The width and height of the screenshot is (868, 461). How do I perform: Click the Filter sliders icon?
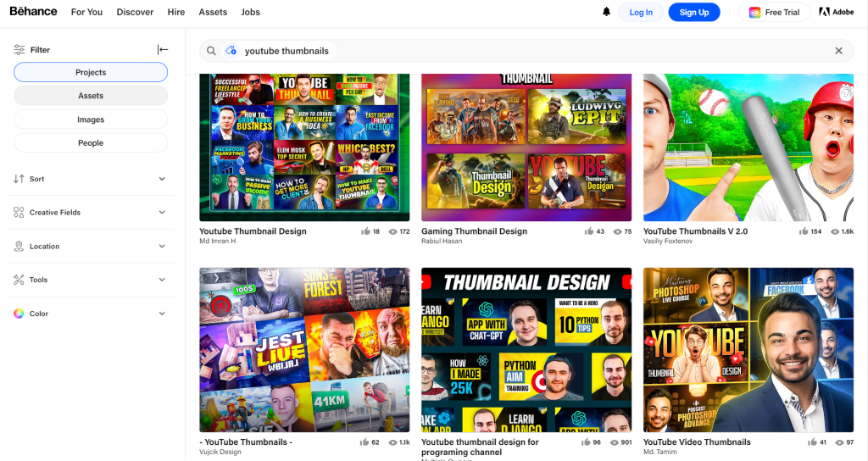[x=19, y=50]
